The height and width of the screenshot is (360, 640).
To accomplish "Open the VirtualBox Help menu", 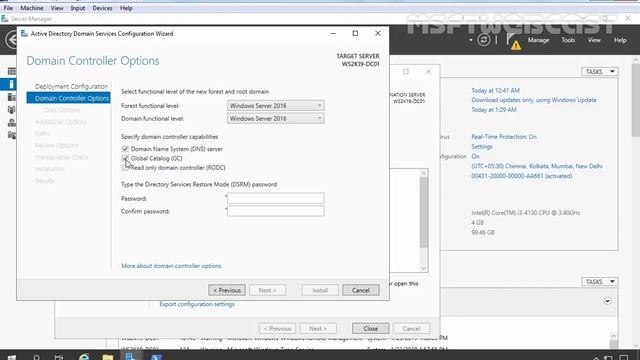I will pyautogui.click(x=126, y=8).
